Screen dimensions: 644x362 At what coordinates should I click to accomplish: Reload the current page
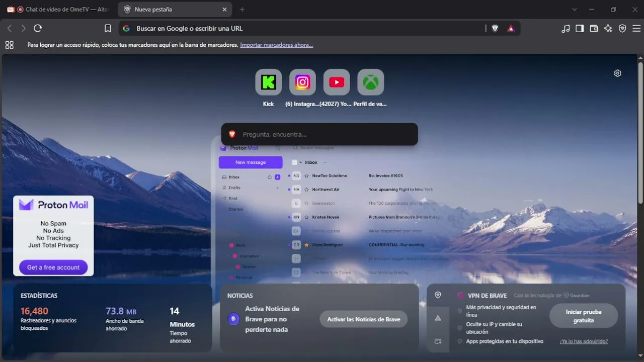(38, 29)
